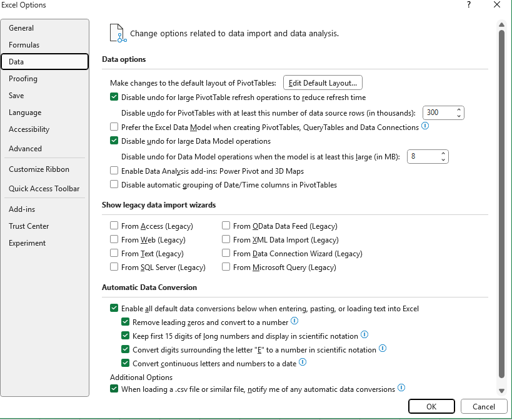Check From Web (Legacy) wizard
This screenshot has width=512, height=420.
point(114,239)
